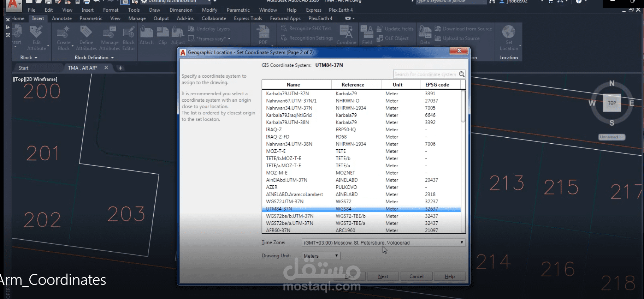Insert an OLE Object
Viewport: 644px width, 299px height.
[x=392, y=38]
